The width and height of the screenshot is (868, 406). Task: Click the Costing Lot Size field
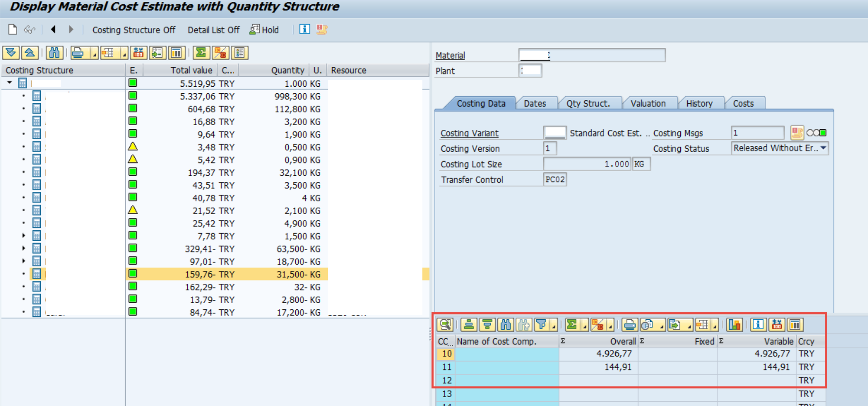pos(587,164)
